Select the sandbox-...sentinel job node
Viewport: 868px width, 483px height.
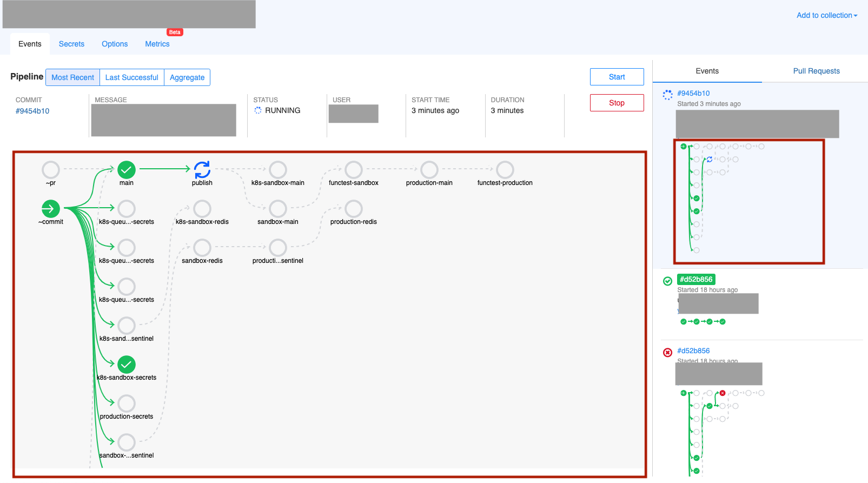tap(127, 442)
